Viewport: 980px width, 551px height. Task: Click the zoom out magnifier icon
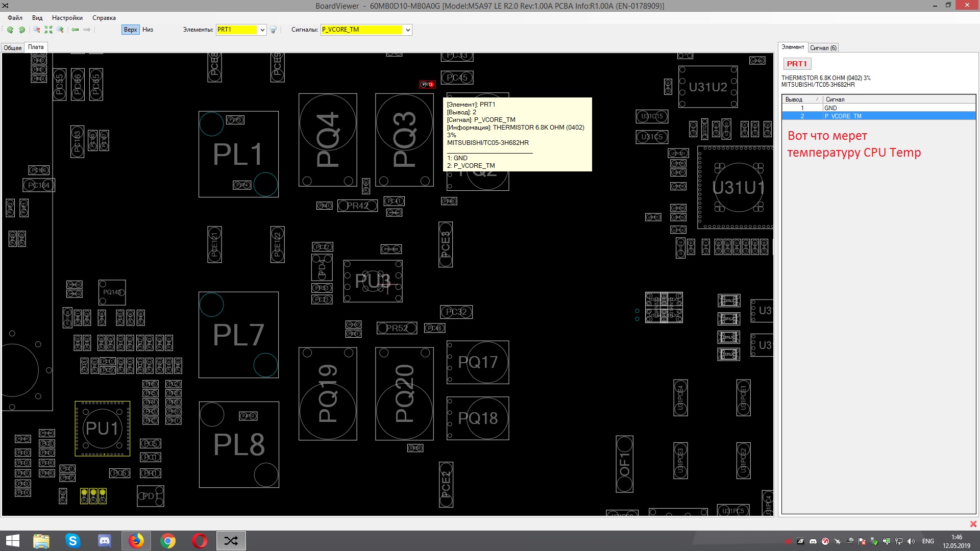tap(37, 30)
